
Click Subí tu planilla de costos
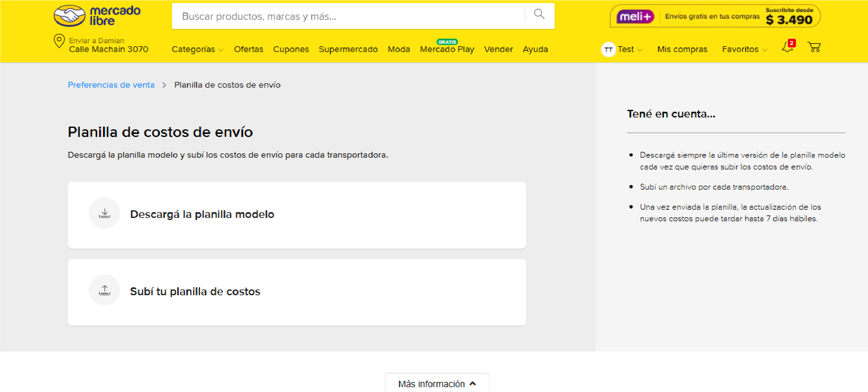click(x=195, y=291)
